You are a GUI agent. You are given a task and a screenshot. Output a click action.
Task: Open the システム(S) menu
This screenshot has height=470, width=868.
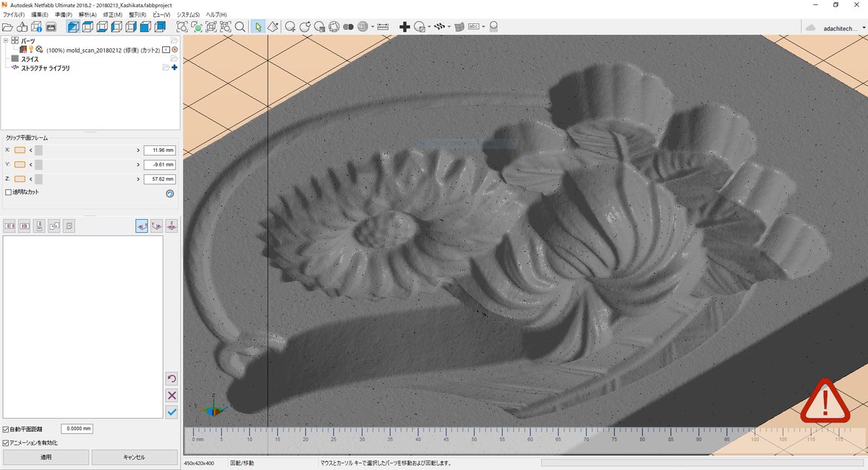188,14
